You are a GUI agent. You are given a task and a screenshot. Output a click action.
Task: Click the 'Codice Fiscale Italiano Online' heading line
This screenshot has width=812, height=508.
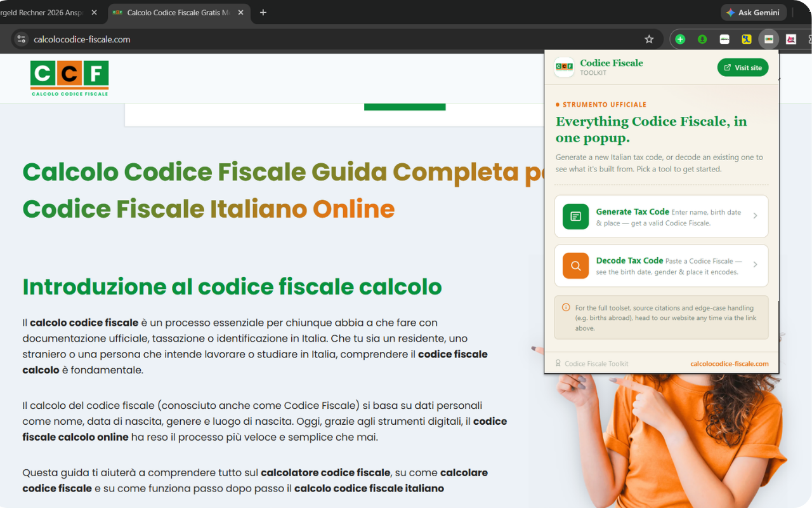click(x=209, y=209)
